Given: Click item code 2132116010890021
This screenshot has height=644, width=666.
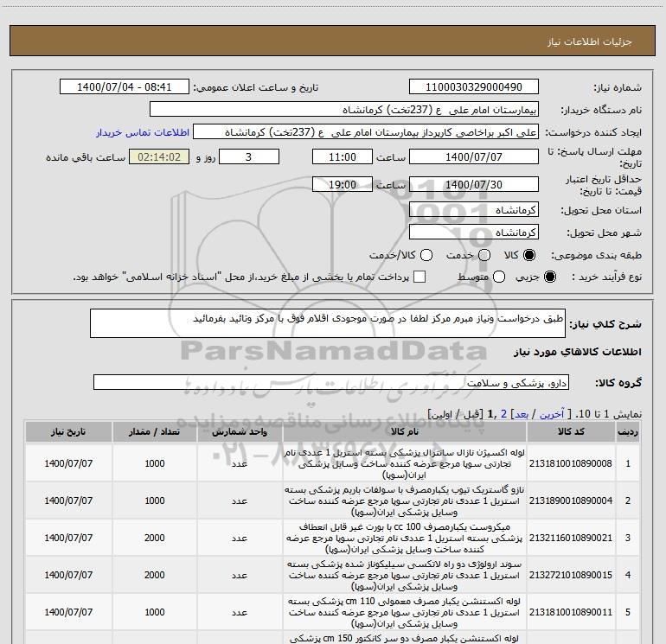Looking at the screenshot, I should click(x=571, y=538).
